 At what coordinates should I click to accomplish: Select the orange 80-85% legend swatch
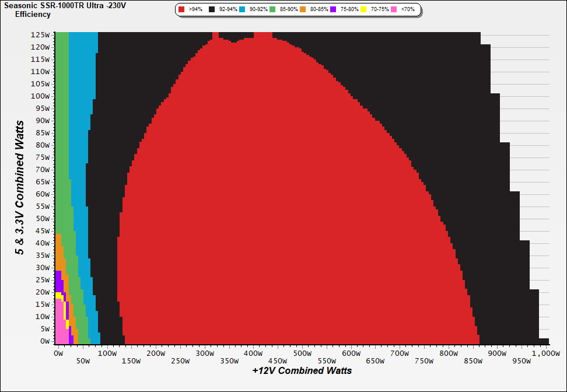303,10
